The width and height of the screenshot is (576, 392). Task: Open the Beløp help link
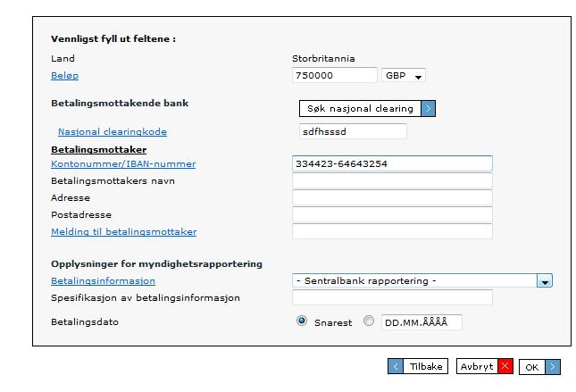tap(64, 76)
